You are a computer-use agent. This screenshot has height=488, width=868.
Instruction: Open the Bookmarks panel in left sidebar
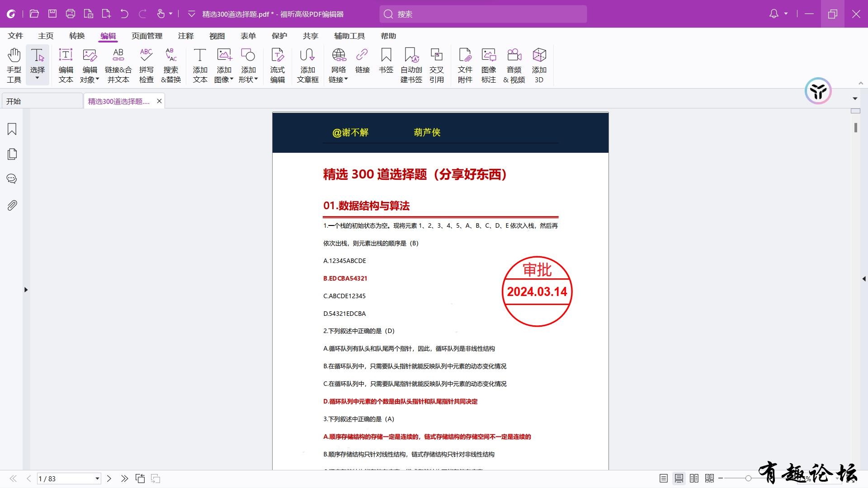(x=12, y=129)
